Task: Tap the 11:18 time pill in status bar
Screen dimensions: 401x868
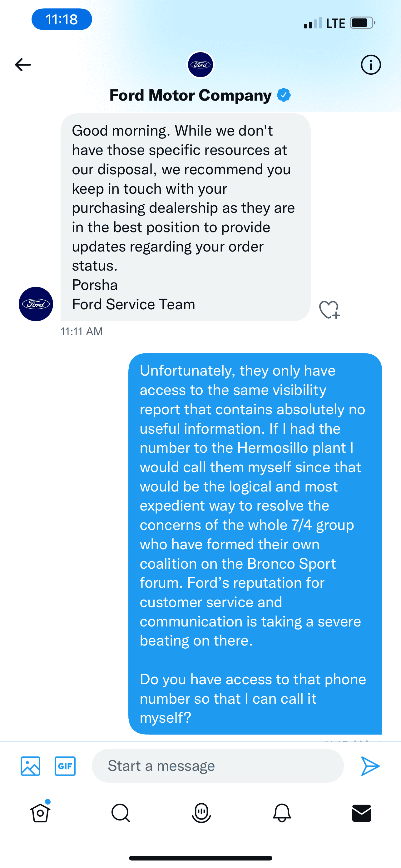Action: pos(62,20)
